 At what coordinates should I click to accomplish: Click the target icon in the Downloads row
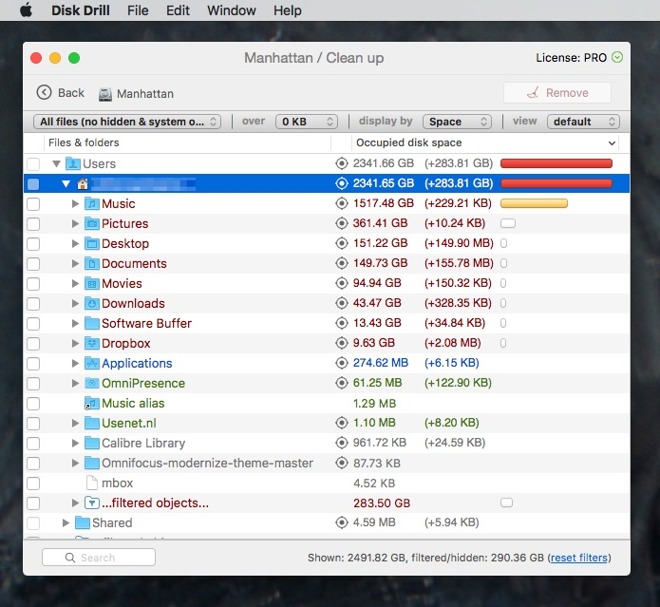[x=341, y=303]
